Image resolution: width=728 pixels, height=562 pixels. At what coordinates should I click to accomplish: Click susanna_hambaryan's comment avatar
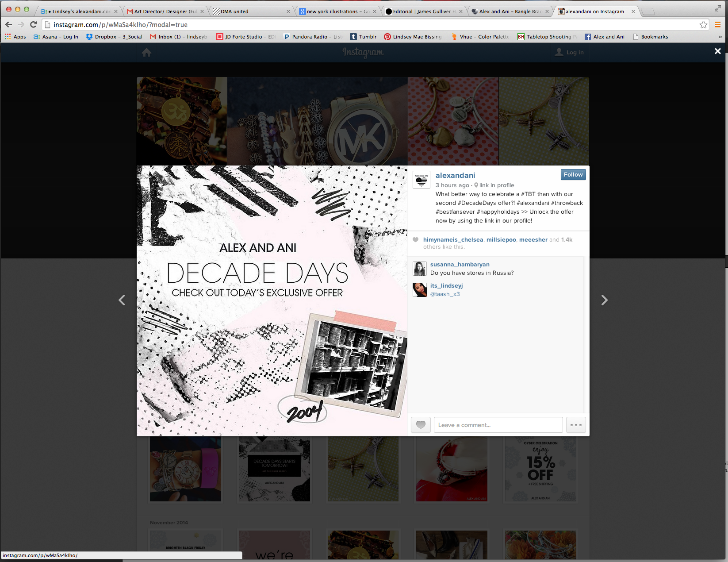point(420,269)
